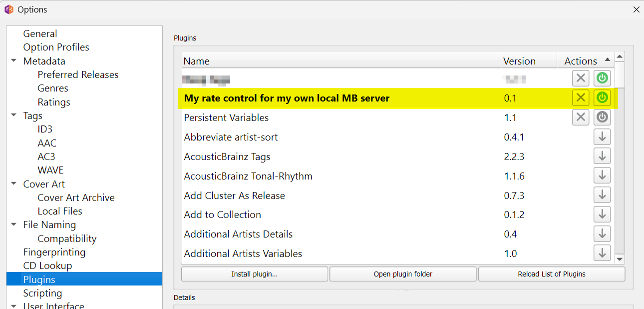Collapse the File Naming tree section
Screen dimensions: 644x309
pos(13,225)
